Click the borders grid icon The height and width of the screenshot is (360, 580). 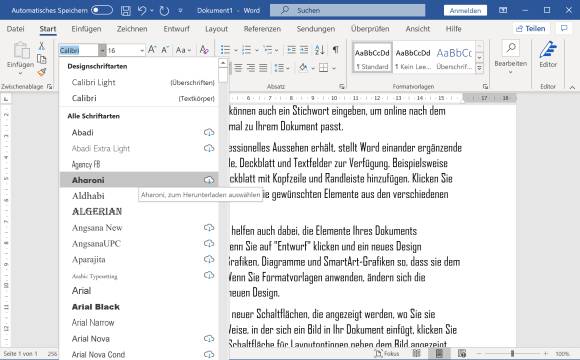pyautogui.click(x=323, y=68)
